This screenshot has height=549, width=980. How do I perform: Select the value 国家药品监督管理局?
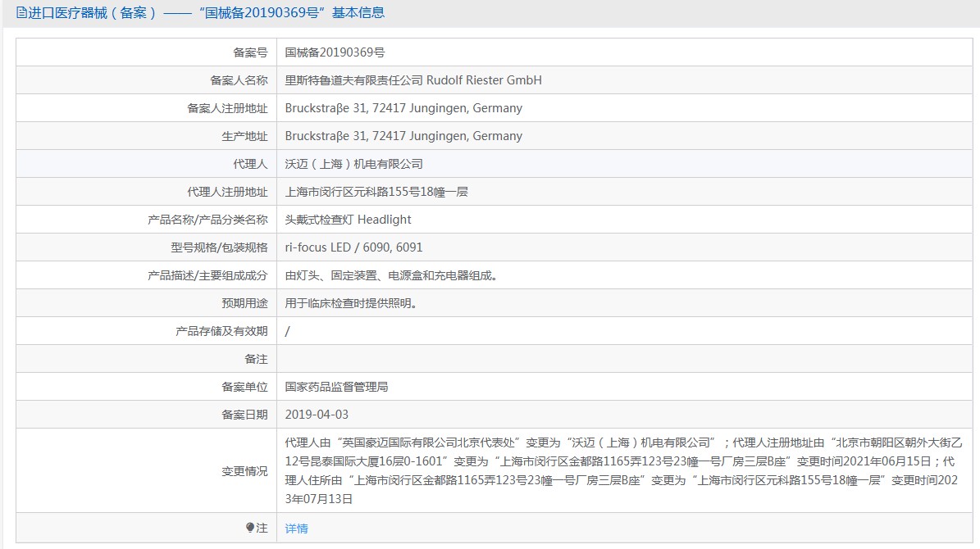336,388
